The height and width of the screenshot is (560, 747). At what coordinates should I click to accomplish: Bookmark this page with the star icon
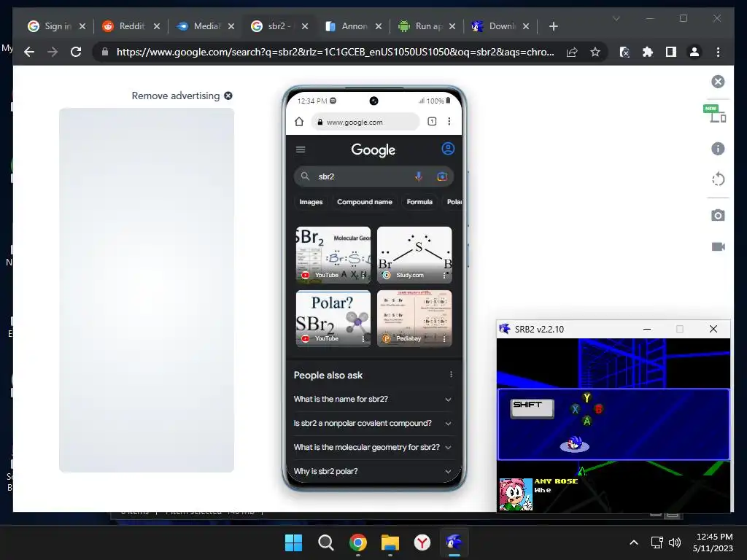595,52
